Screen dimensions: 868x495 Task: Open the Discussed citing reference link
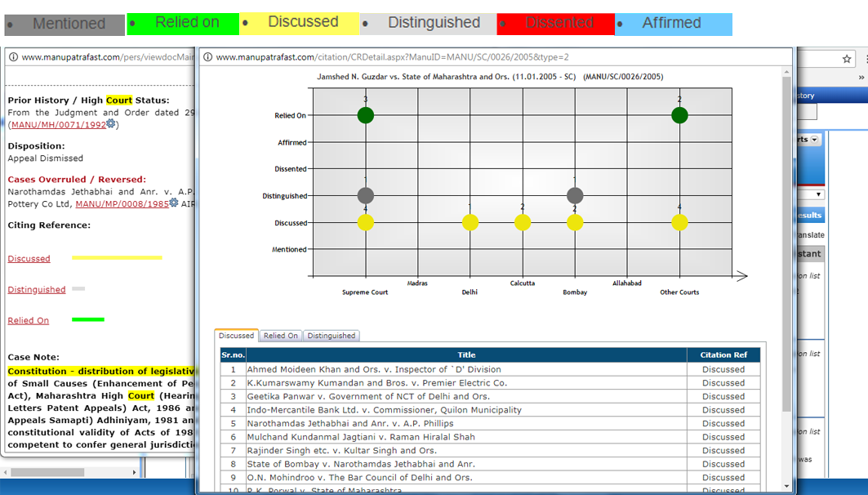click(x=29, y=259)
